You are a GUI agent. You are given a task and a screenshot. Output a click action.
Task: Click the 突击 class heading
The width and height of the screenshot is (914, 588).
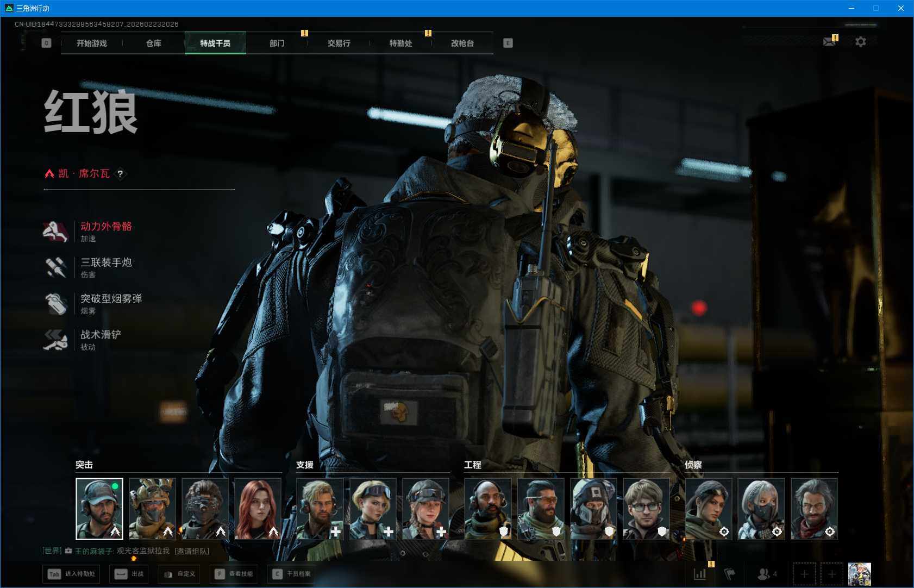tap(84, 465)
